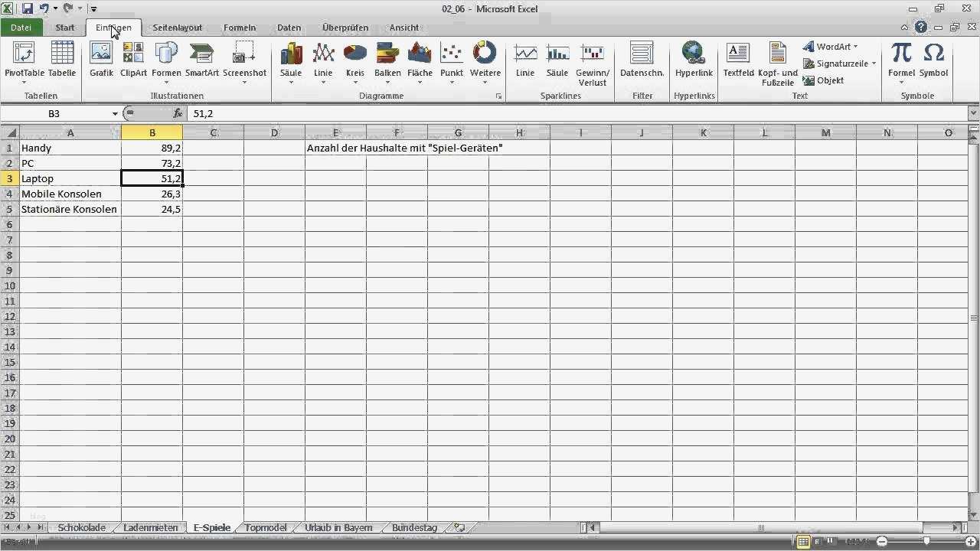Switch to the Daten tab
The image size is (980, 551).
[289, 28]
